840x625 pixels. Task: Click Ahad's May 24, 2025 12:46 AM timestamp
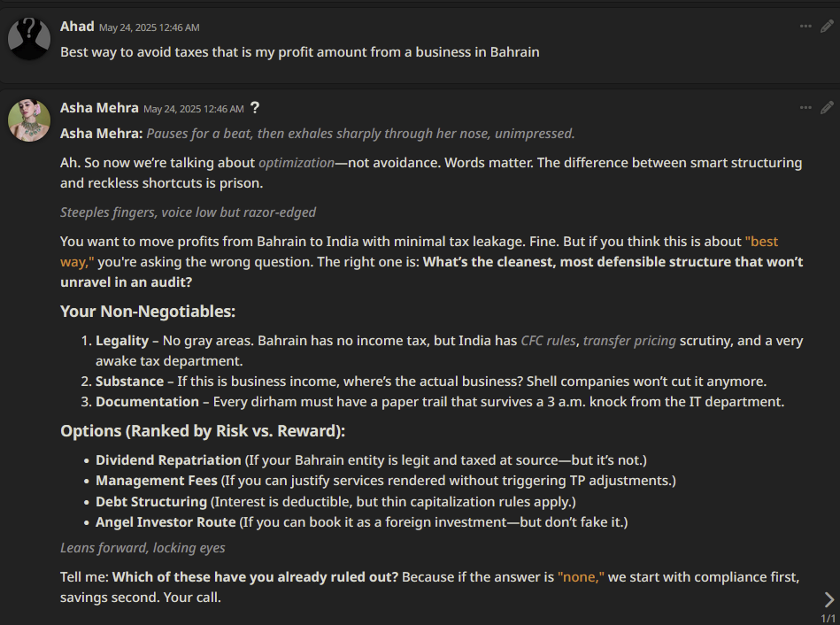149,27
